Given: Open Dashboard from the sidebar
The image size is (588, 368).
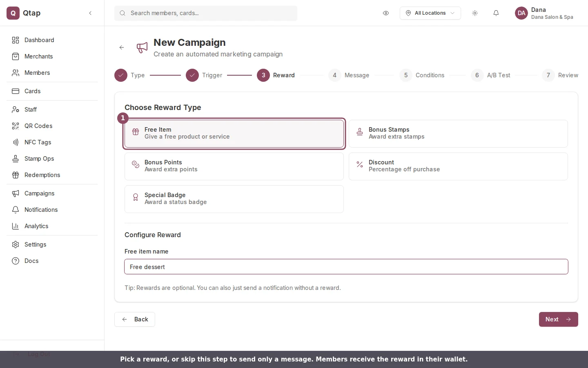Looking at the screenshot, I should coord(52,40).
